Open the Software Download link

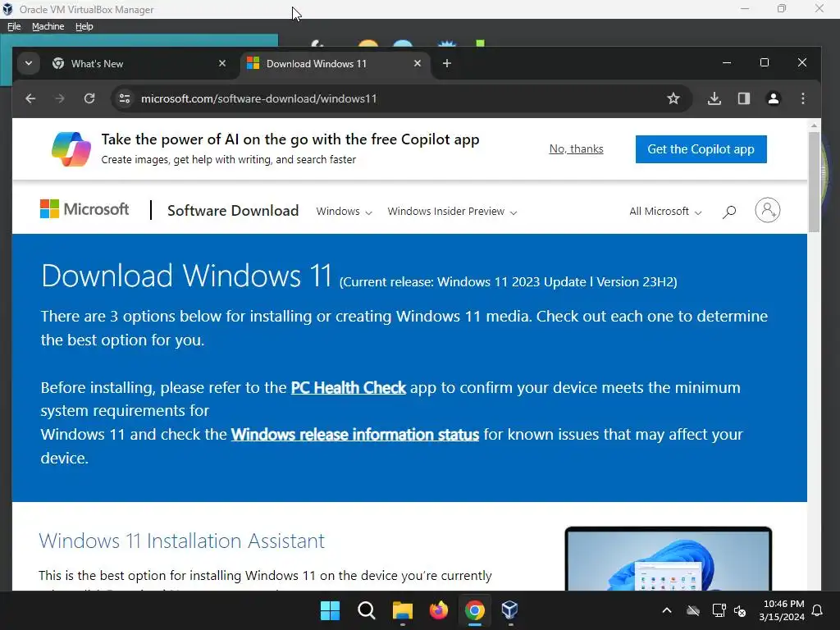point(232,211)
